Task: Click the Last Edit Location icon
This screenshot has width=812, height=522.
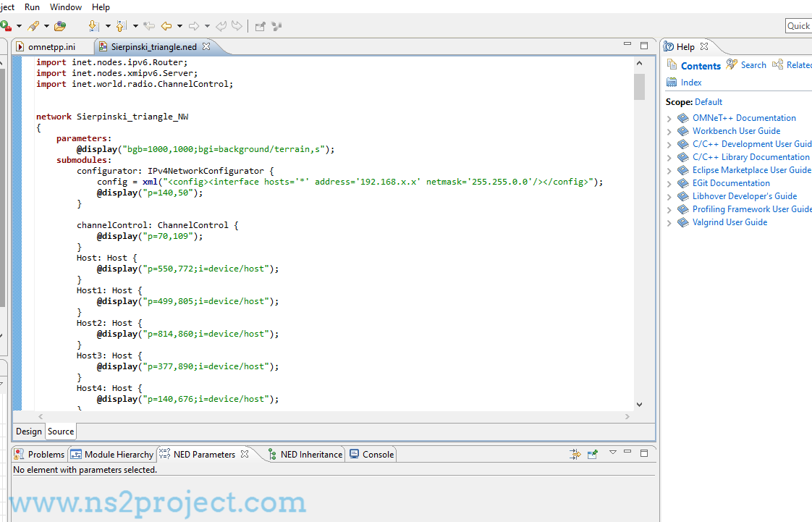Action: tap(149, 25)
